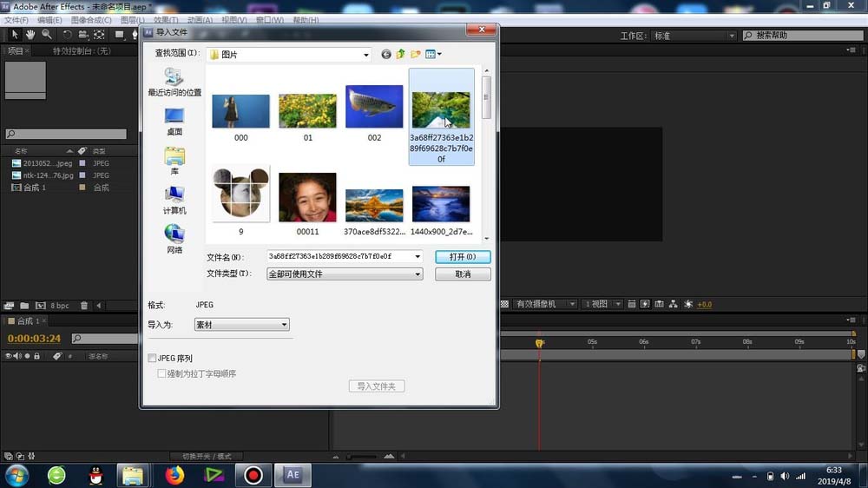868x488 pixels.
Task: Open the view menu icon in dialog
Action: [x=433, y=55]
